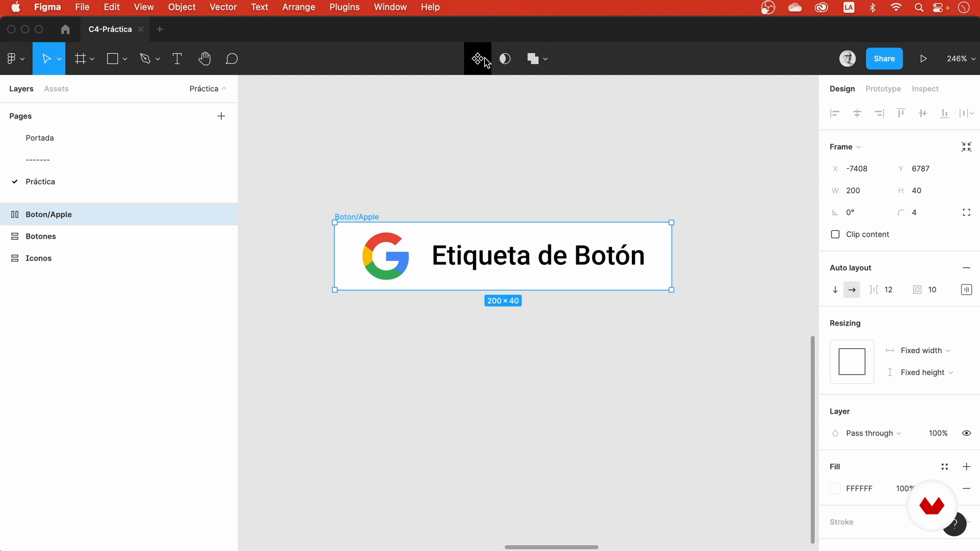Select the Comment tool
This screenshot has height=551, width=980.
point(232,59)
